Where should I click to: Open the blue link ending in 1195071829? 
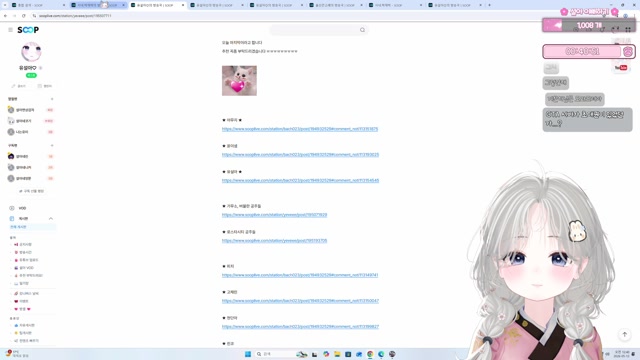(x=274, y=215)
